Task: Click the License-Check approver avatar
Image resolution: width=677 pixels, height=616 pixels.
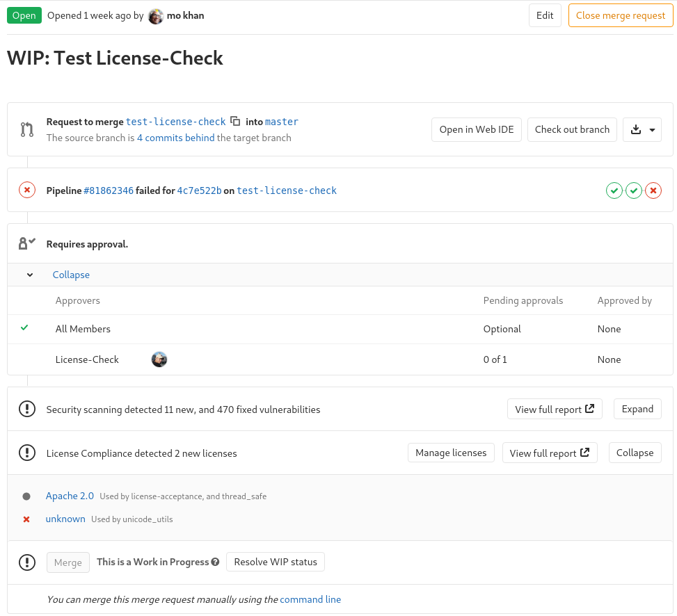Action: [159, 359]
